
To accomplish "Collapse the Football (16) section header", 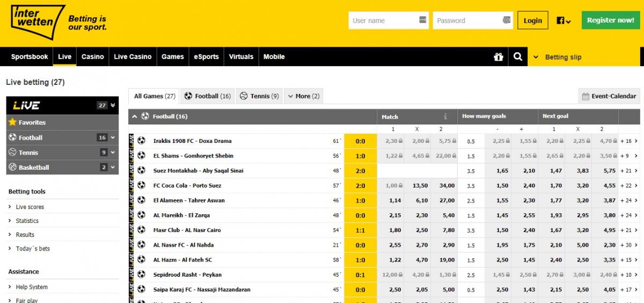I will 134,116.
